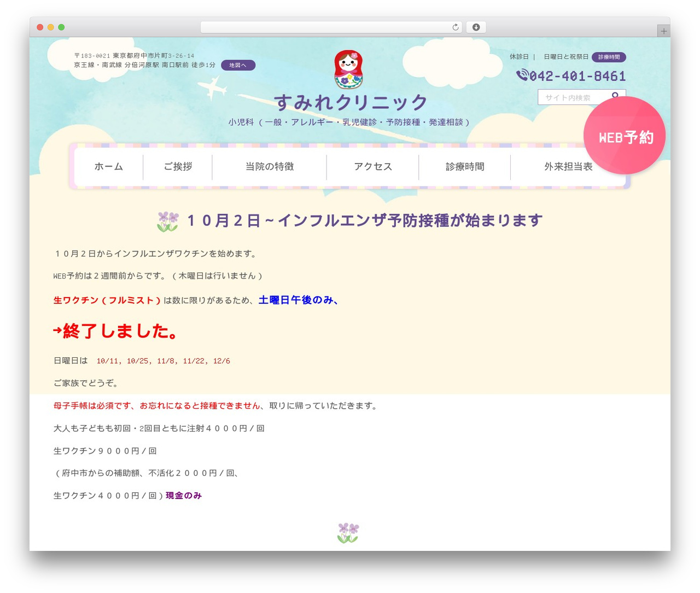Open the アクセス menu item
700x593 pixels.
pos(373,167)
